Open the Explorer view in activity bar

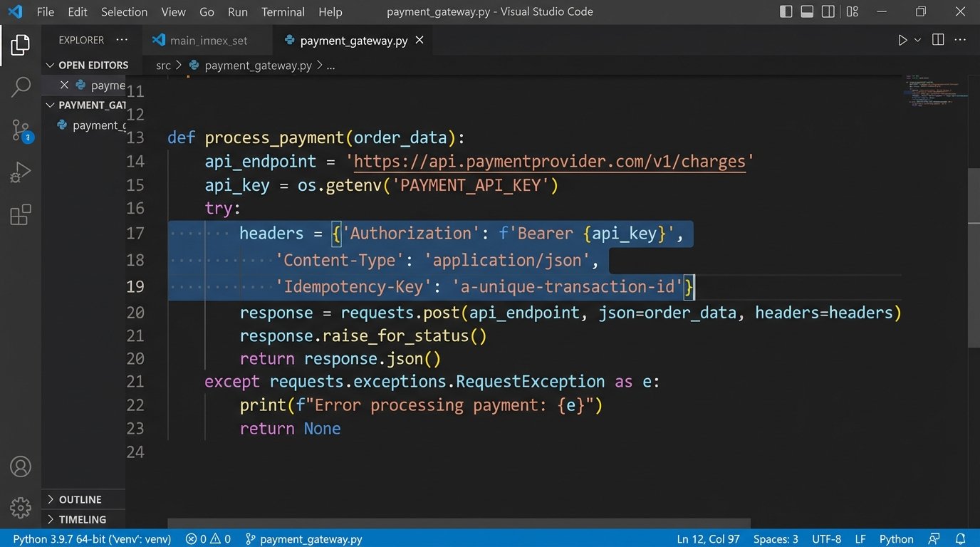(x=20, y=45)
